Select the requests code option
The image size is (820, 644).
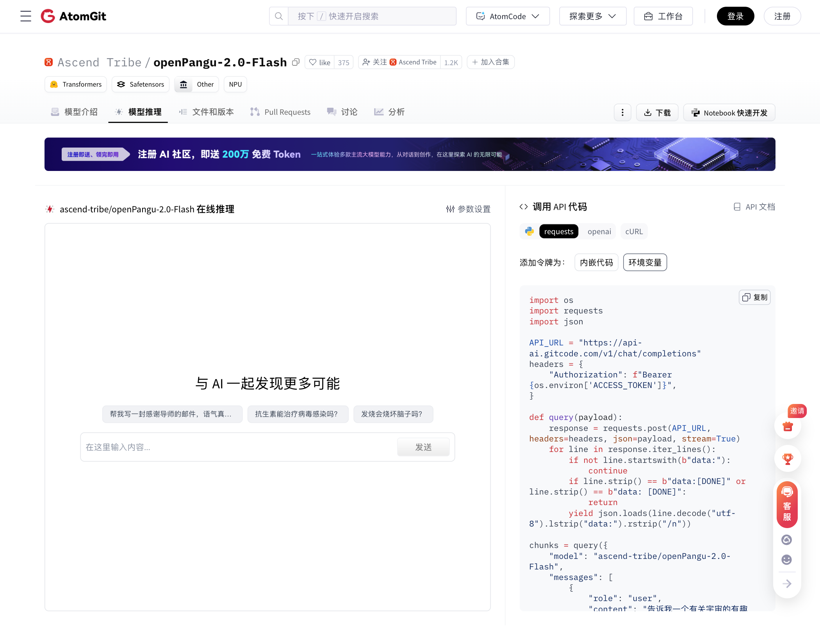pos(559,231)
